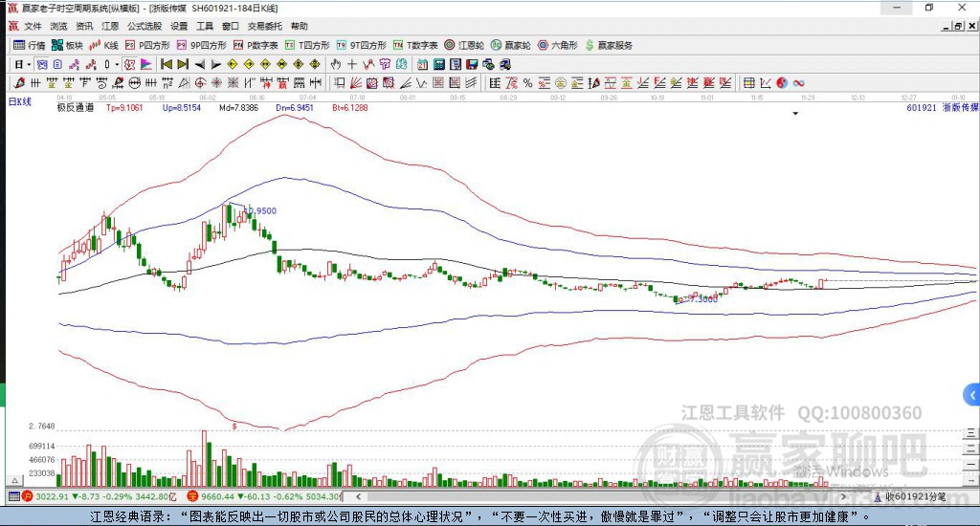Screen dimensions: 980x526
Task: Open the 江恩 menu
Action: 110,26
